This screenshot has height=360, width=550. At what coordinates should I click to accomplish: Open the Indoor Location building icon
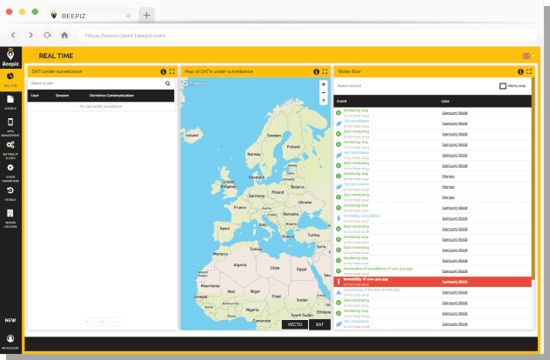10,213
